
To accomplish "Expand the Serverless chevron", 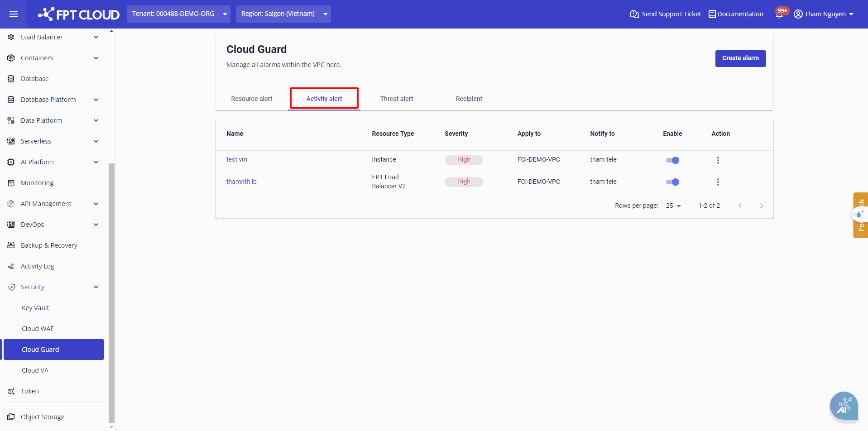I will (96, 141).
